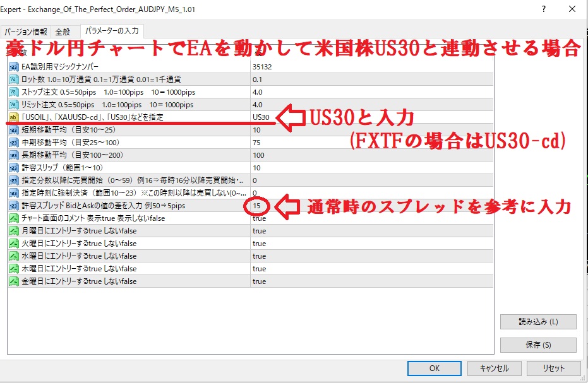
Task: Click the string 'ab' icon beside USOIL row
Action: click(x=13, y=117)
